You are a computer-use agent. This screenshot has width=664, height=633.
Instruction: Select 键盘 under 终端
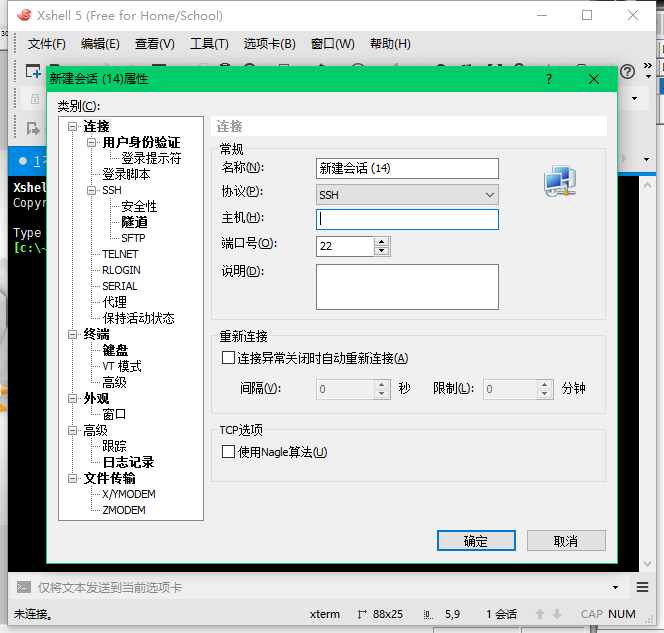(x=115, y=351)
